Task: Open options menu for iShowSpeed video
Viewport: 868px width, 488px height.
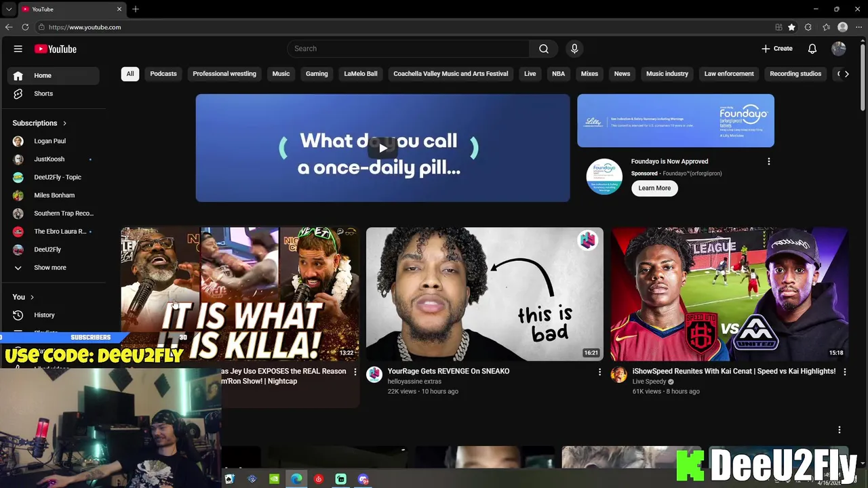Action: tap(844, 371)
